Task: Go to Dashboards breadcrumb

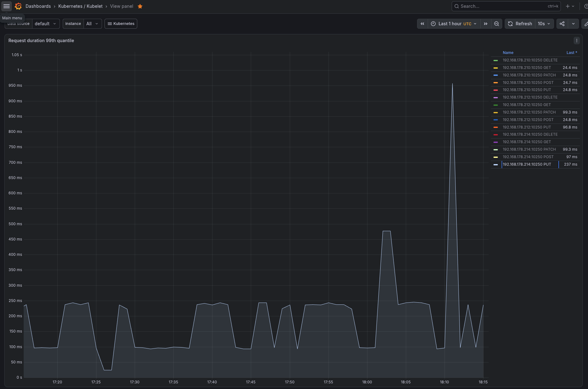Action: [38, 6]
